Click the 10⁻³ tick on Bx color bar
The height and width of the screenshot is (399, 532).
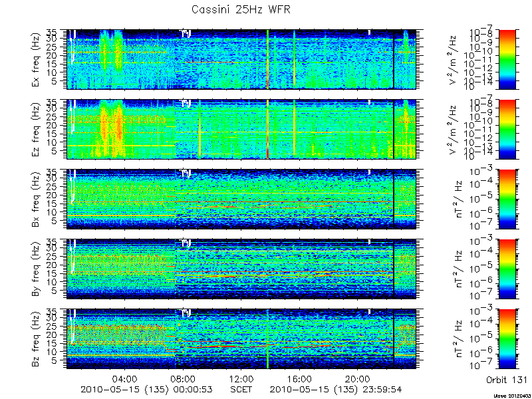click(480, 171)
